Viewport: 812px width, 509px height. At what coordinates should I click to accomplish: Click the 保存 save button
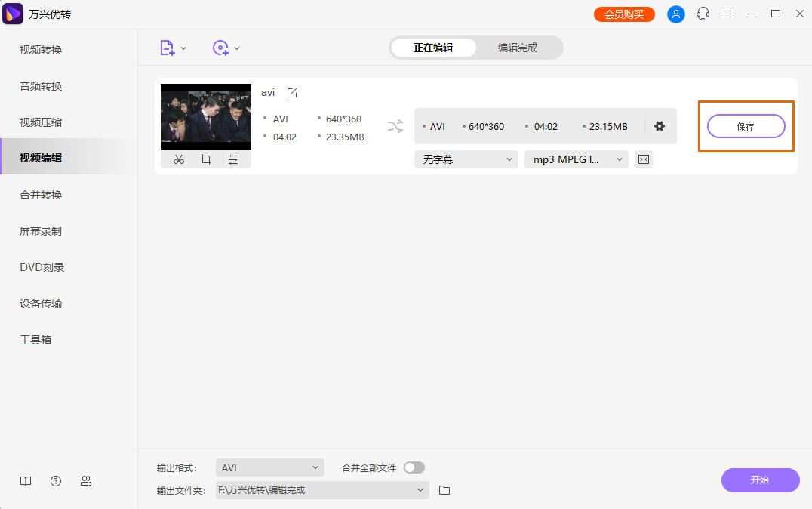[x=746, y=126]
